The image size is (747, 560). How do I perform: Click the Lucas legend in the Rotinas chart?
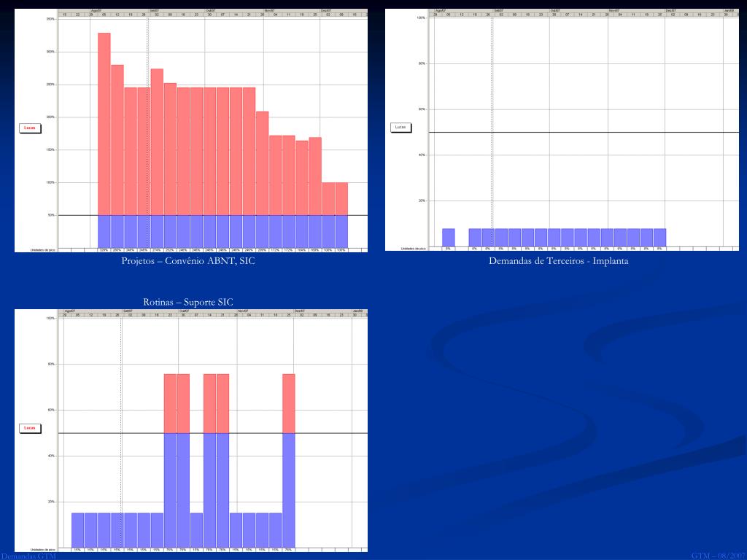click(x=29, y=427)
